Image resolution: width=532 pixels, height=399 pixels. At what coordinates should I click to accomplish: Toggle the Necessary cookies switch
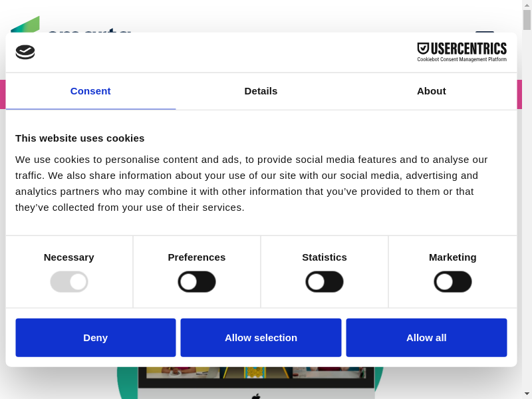tap(69, 281)
